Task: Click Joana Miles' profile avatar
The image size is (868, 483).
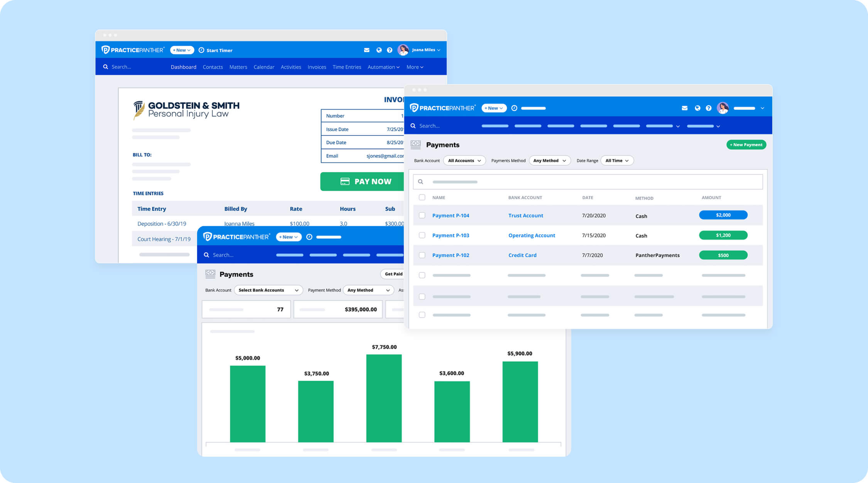Action: [x=404, y=49]
